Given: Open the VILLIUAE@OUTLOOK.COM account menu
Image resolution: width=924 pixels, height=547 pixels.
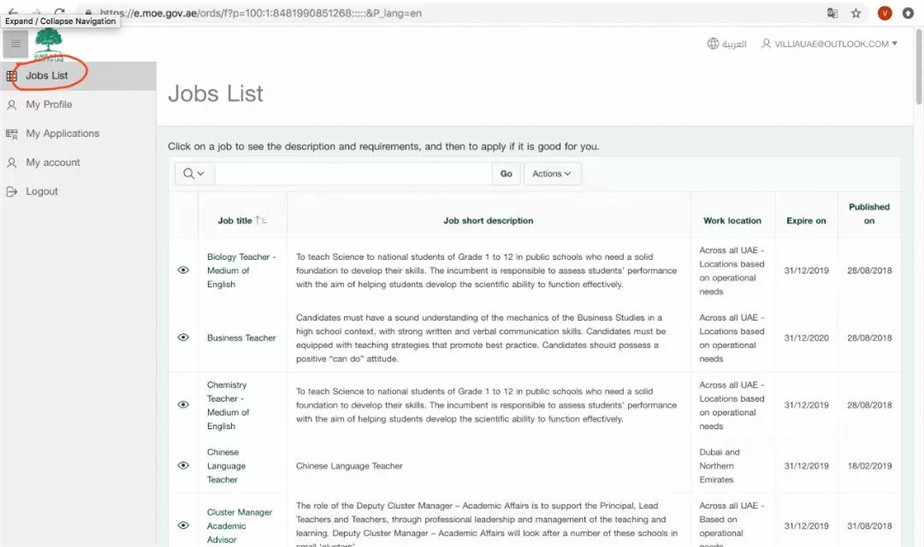Looking at the screenshot, I should [x=829, y=44].
